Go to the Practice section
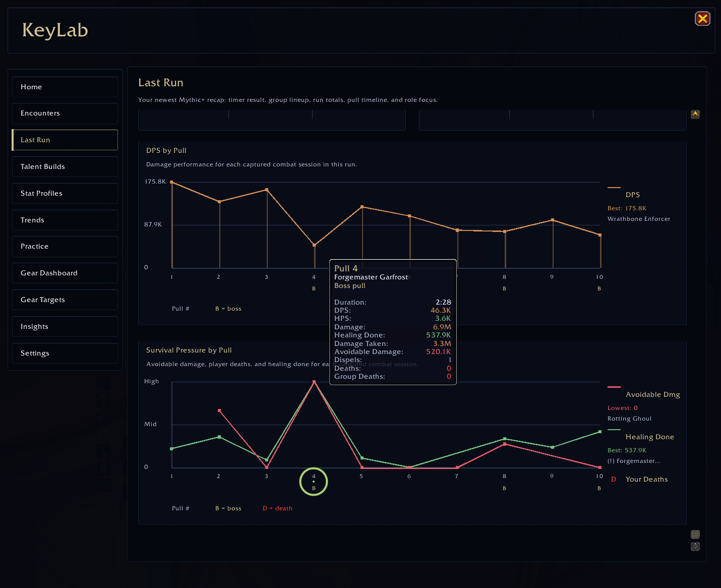The height and width of the screenshot is (588, 721). coord(65,247)
